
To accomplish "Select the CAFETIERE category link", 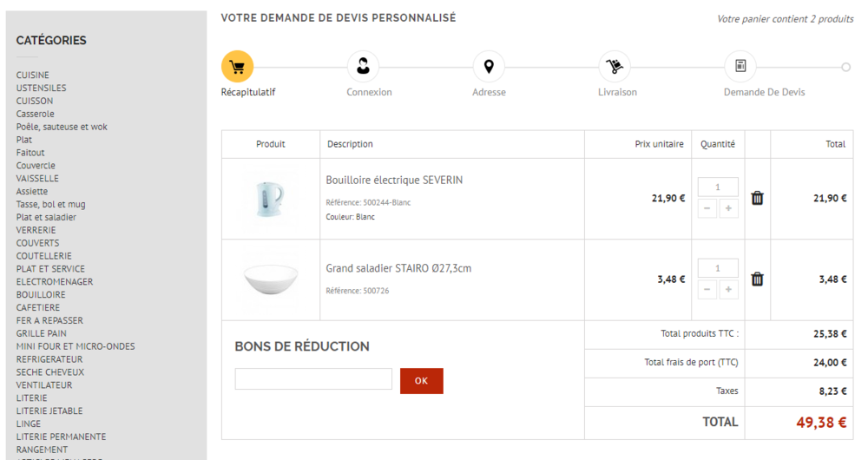I will pos(37,307).
